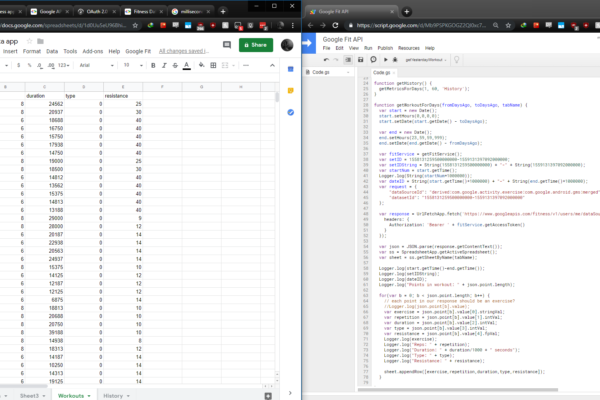This screenshot has height=400, width=600.
Task: Apply strikethrough formatting in Sheets toolbar
Action: (x=175, y=65)
